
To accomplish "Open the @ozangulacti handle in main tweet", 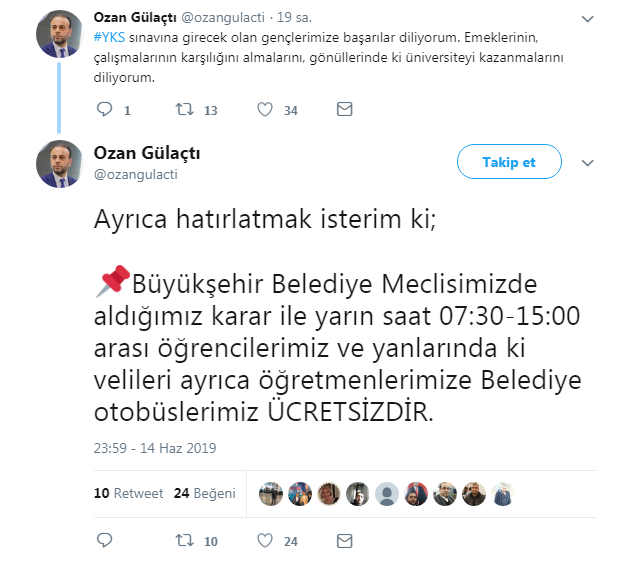I will click(136, 175).
